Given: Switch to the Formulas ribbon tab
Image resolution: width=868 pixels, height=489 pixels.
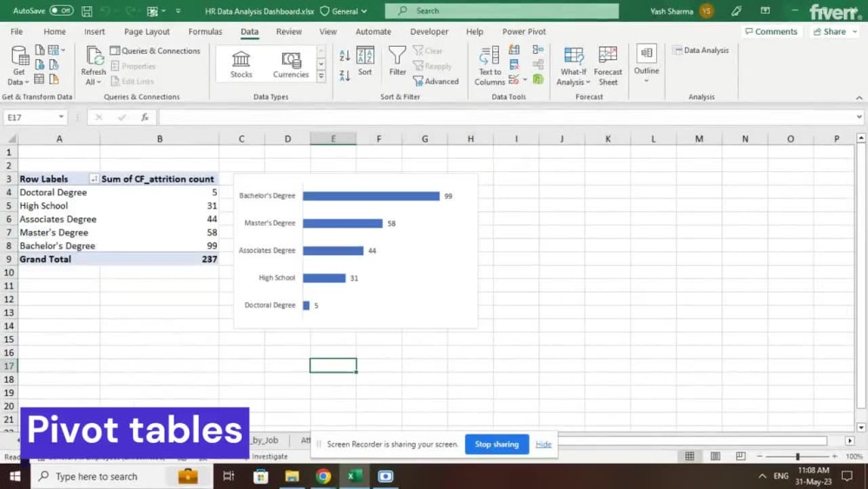Looking at the screenshot, I should tap(205, 31).
